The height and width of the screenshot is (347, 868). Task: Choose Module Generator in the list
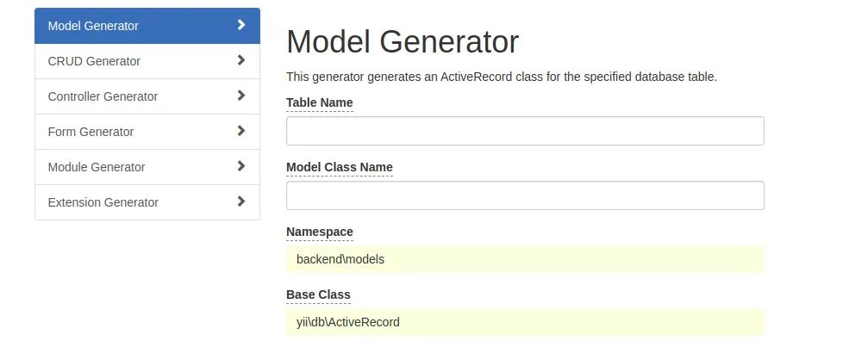[97, 167]
